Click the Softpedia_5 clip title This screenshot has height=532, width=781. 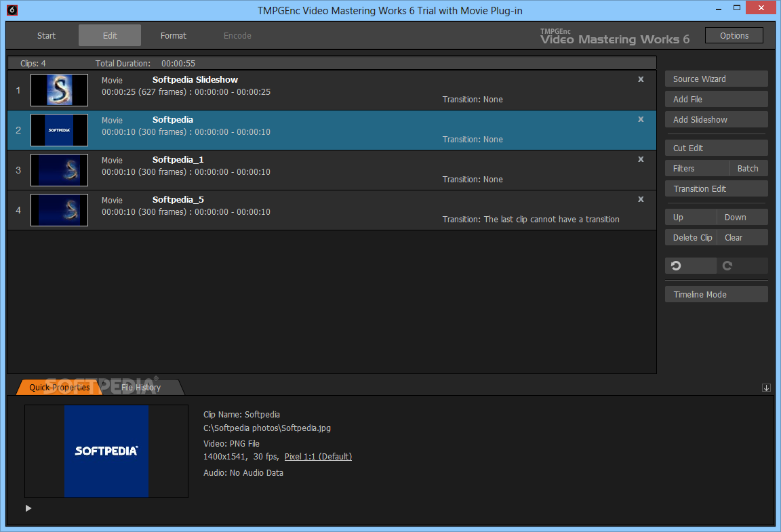tap(178, 199)
